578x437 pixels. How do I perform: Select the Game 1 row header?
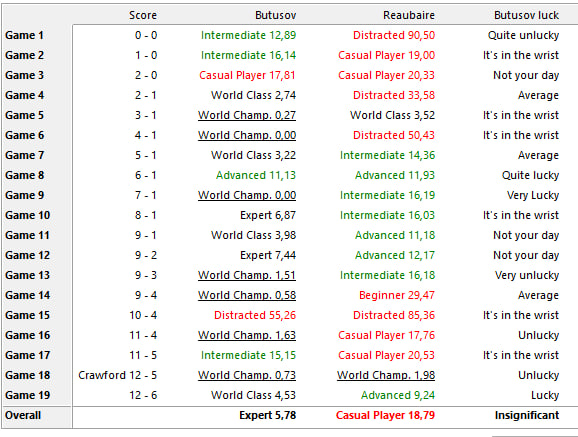click(x=24, y=35)
